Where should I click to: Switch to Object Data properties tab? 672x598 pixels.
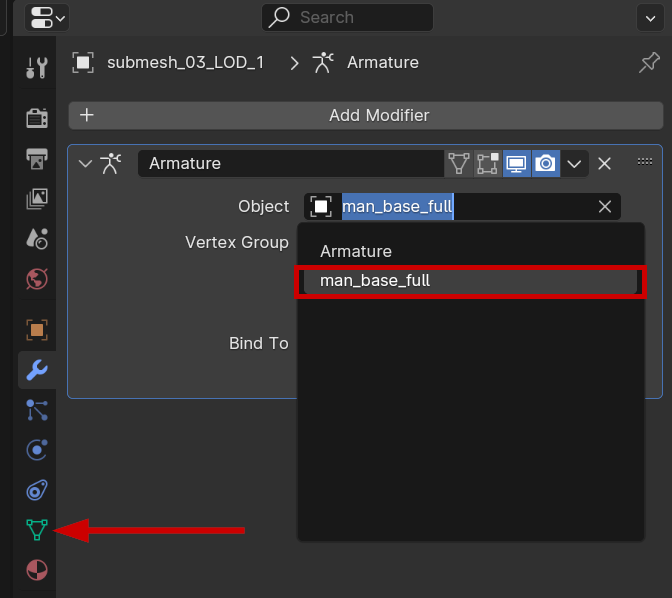tap(37, 530)
